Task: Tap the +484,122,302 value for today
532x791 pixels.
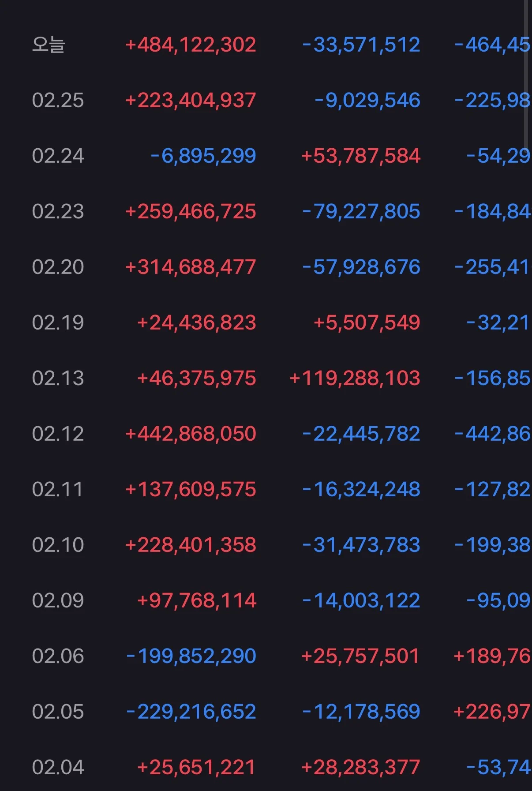Action: tap(191, 45)
